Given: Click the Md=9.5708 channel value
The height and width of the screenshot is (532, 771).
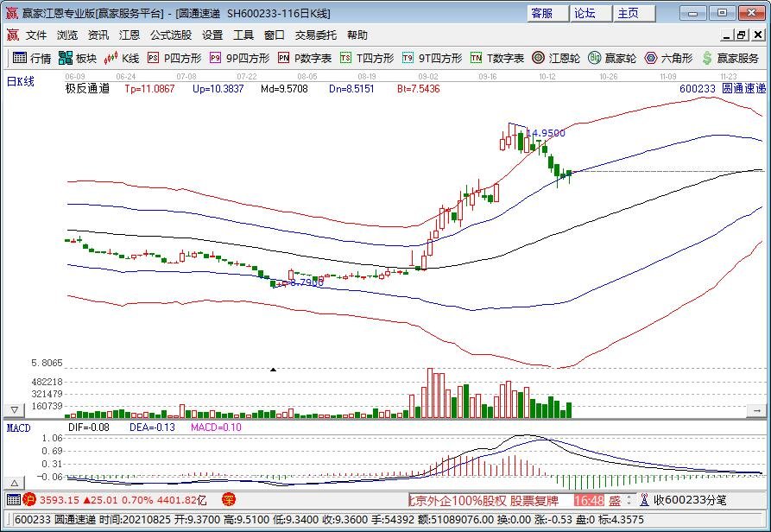Looking at the screenshot, I should tap(284, 89).
